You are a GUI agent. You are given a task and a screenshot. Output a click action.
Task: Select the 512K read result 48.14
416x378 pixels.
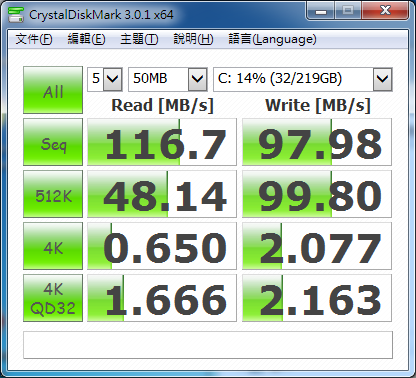(x=162, y=194)
